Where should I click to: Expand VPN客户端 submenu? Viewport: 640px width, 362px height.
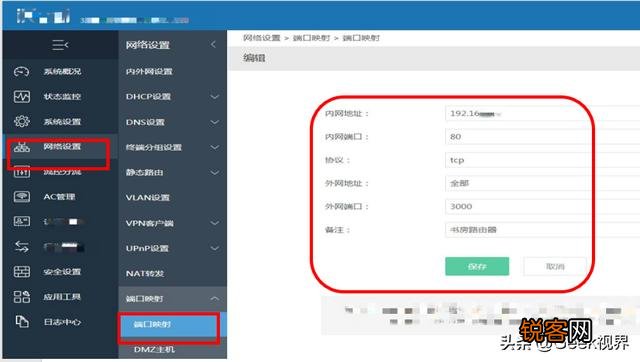pos(214,223)
